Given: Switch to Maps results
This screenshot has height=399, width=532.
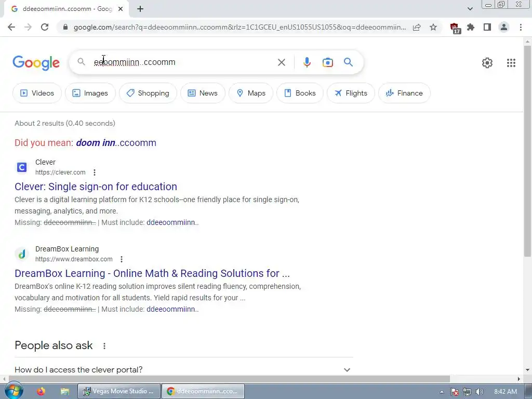Looking at the screenshot, I should click(251, 93).
